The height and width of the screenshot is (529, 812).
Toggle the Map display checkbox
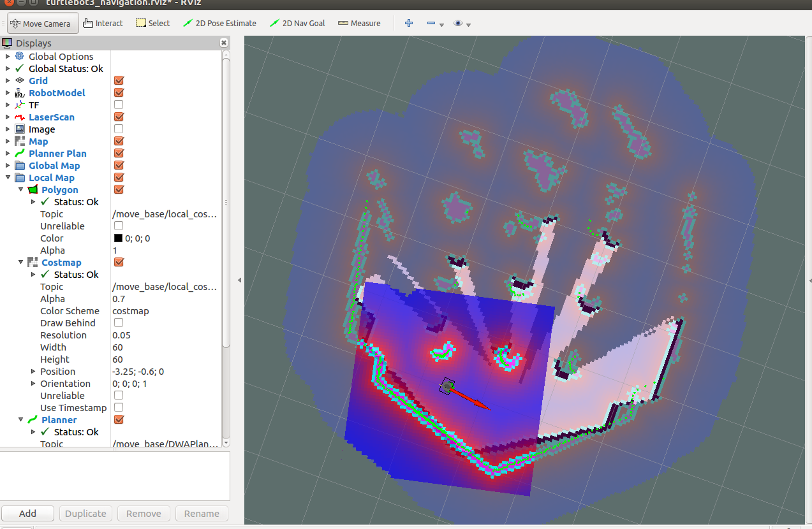[119, 141]
